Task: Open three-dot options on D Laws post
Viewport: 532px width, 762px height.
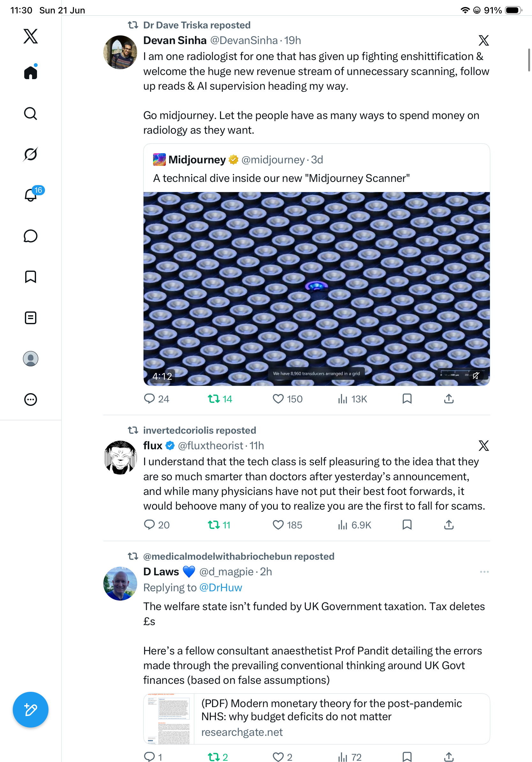Action: point(484,571)
